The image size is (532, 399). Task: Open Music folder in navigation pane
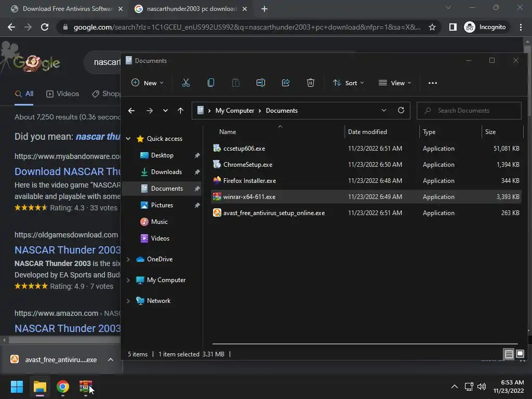(159, 221)
